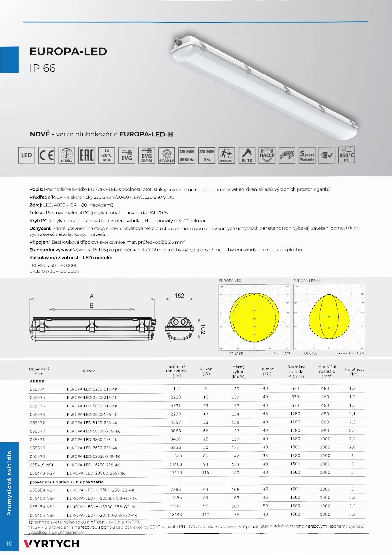
Task: Click order number 055419 NSP
Action: coord(42,465)
